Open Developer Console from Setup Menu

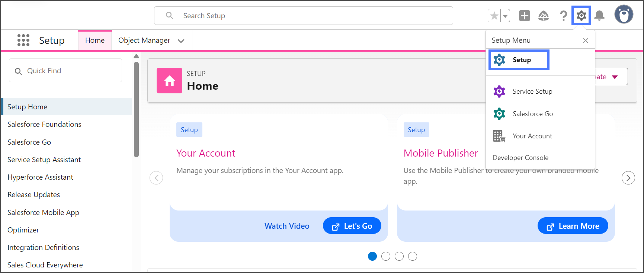point(520,158)
